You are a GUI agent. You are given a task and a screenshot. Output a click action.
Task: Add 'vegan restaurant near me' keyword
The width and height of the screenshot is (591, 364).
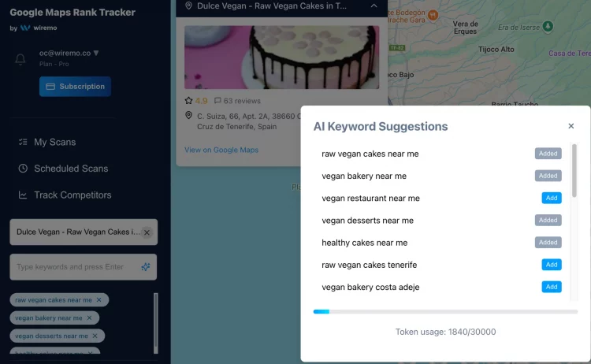coord(552,198)
